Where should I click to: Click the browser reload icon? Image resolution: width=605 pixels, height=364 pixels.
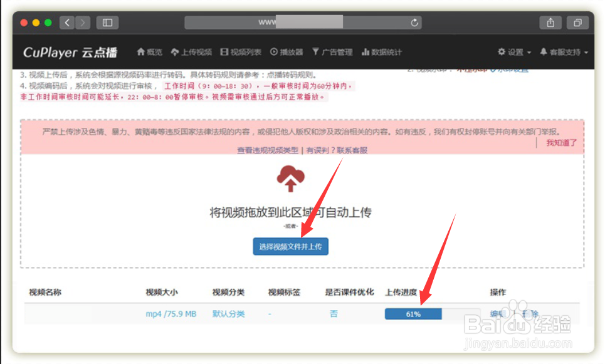(414, 23)
